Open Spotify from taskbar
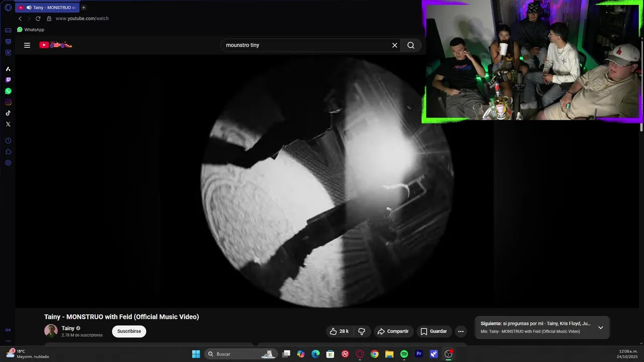Viewport: 644px width, 362px height. coord(404,354)
